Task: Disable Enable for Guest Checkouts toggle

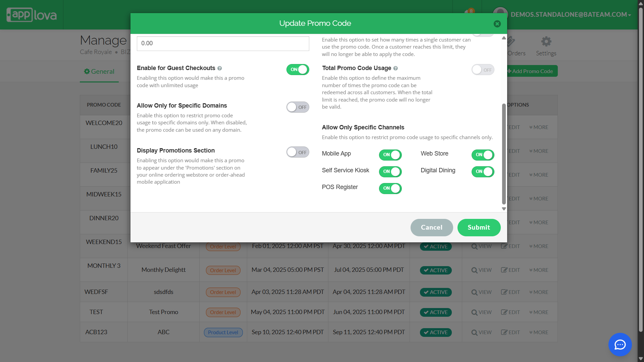Action: (298, 70)
